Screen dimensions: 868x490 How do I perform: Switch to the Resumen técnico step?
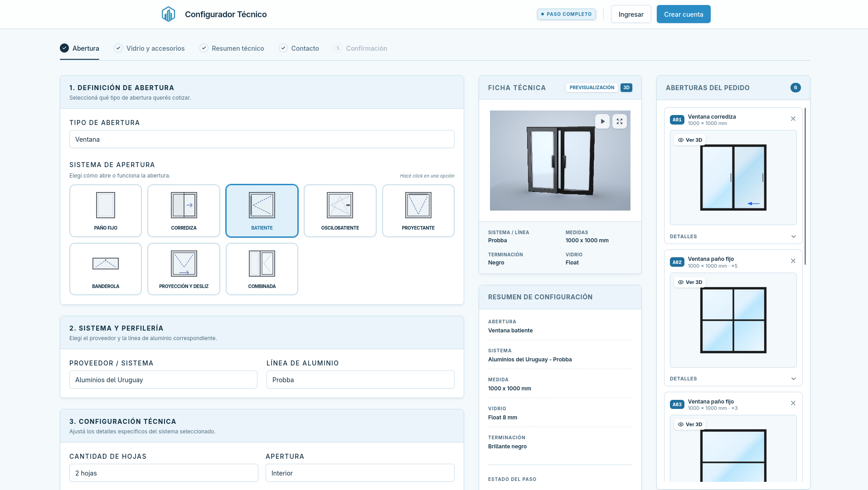[x=232, y=48]
